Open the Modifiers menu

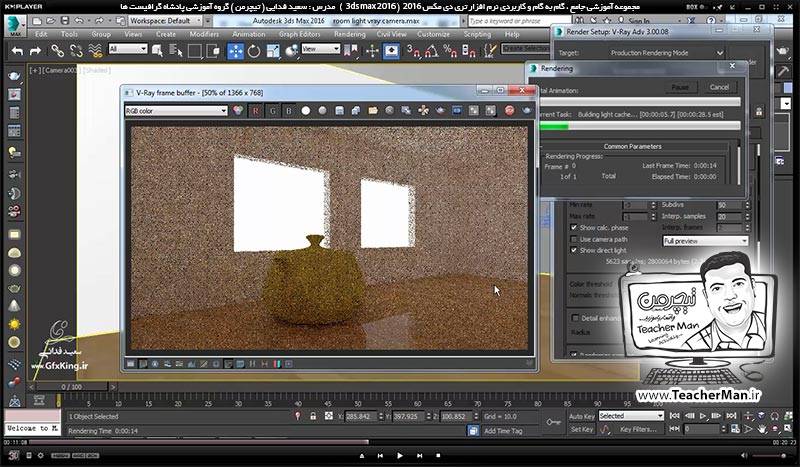point(204,34)
